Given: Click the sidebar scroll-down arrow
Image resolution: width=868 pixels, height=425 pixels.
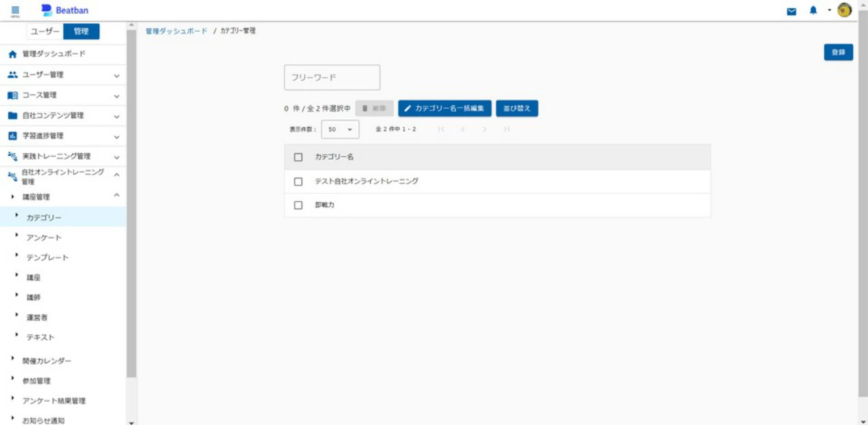Looking at the screenshot, I should pyautogui.click(x=131, y=422).
